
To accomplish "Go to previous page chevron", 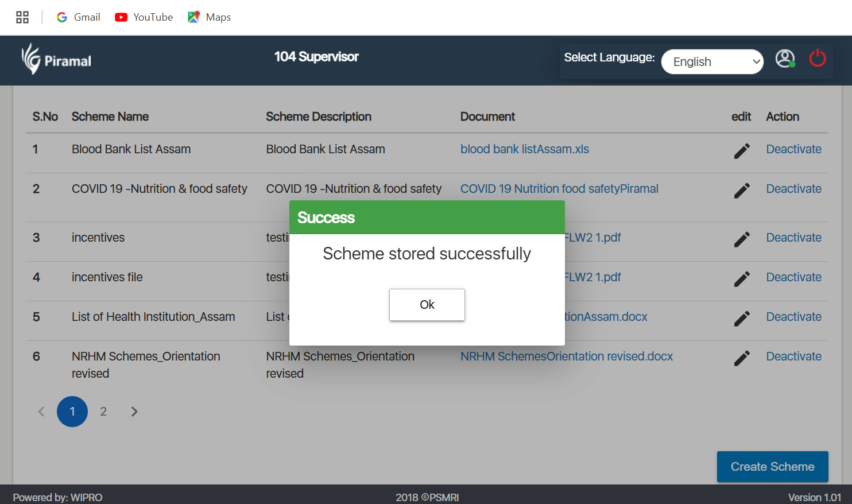I will 41,412.
